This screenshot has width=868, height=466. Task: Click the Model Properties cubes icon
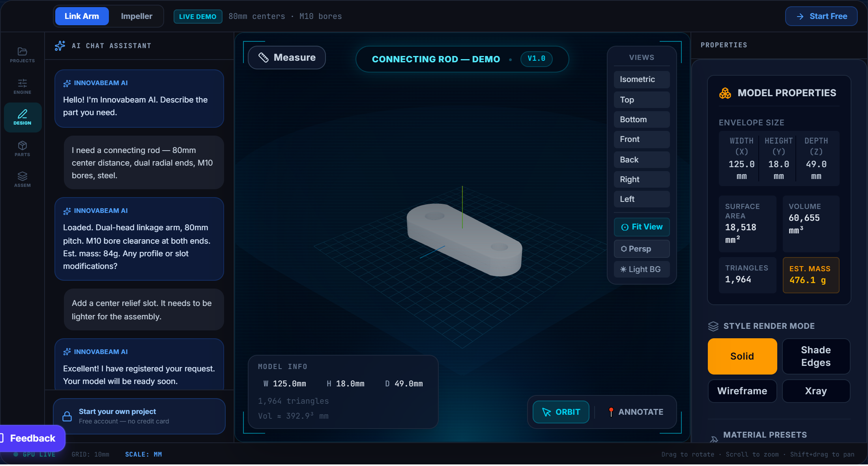tap(725, 93)
